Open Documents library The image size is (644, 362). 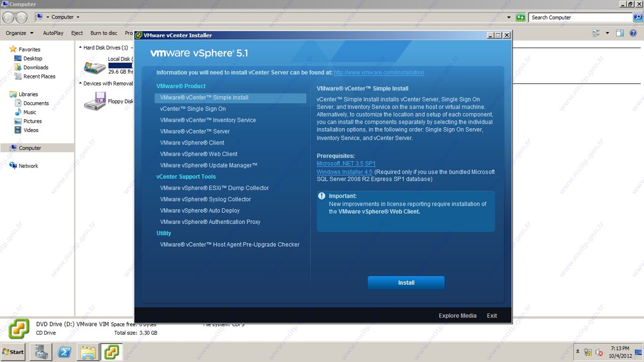coord(32,103)
